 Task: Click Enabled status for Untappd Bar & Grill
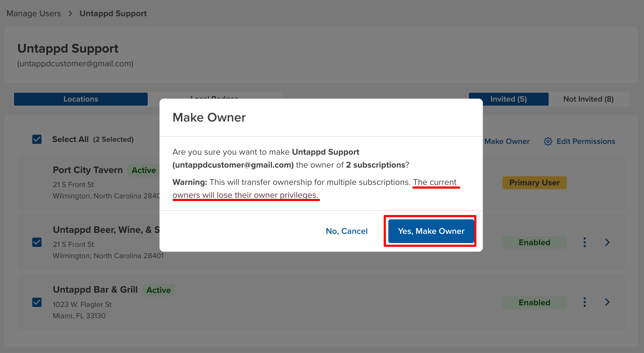[x=534, y=303]
